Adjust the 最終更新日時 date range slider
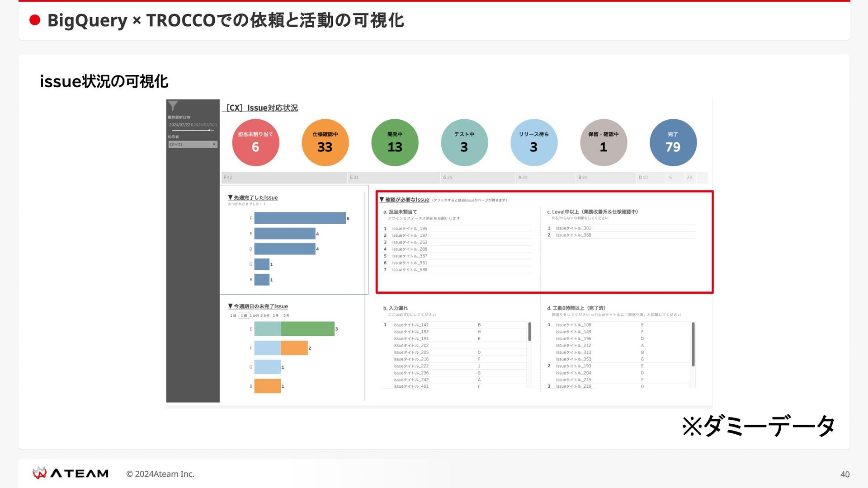 pyautogui.click(x=193, y=130)
